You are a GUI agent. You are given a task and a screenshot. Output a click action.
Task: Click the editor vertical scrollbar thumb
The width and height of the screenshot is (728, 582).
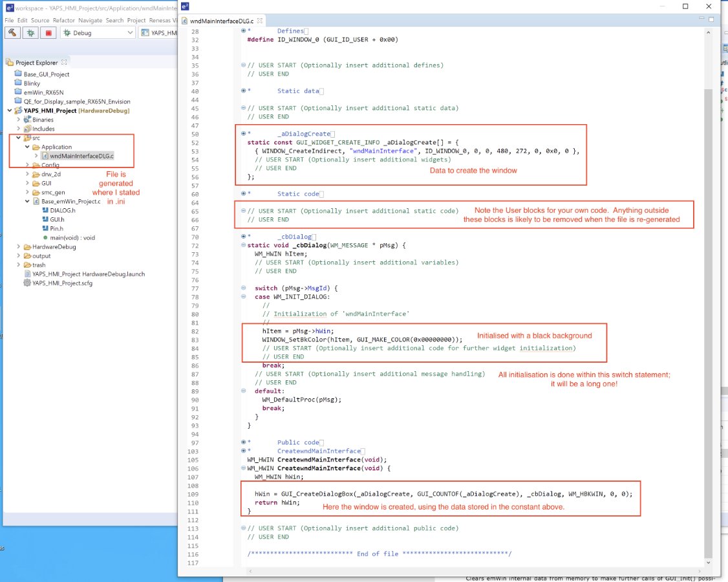(708, 323)
